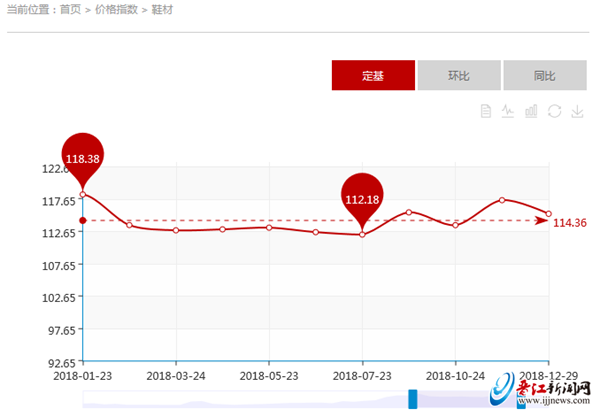Open the data view document icon
The image size is (600, 417).
[x=486, y=111]
